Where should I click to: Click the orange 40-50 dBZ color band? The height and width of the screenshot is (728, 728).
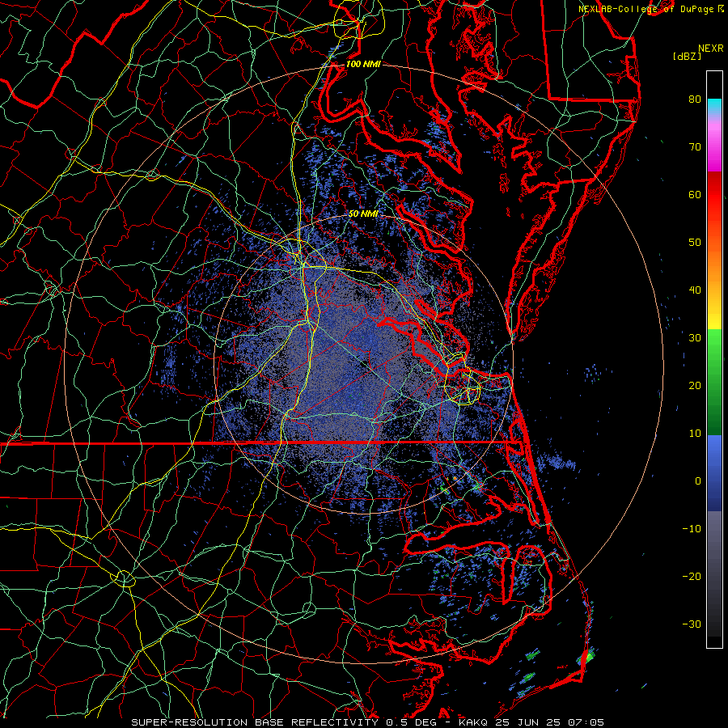click(x=714, y=267)
